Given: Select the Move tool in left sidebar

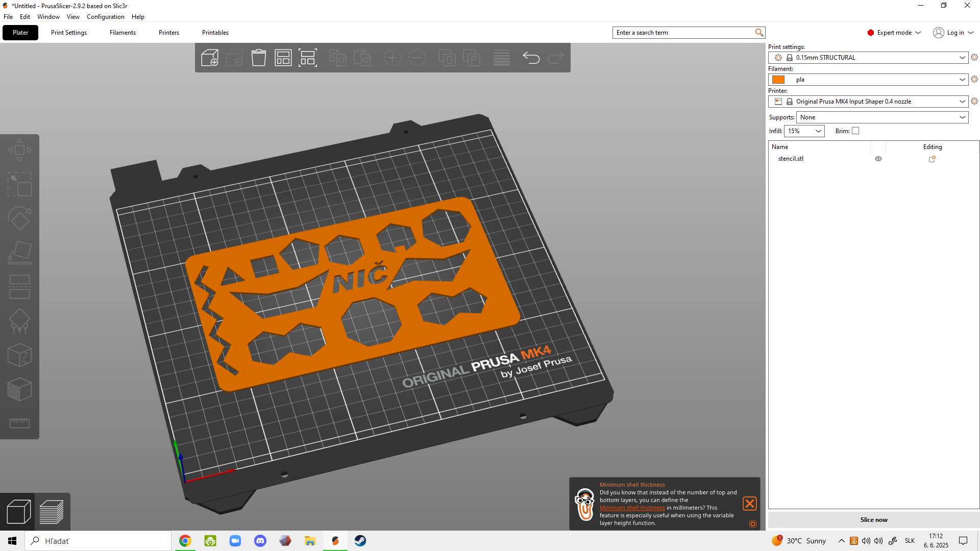Looking at the screenshot, I should tap(19, 150).
